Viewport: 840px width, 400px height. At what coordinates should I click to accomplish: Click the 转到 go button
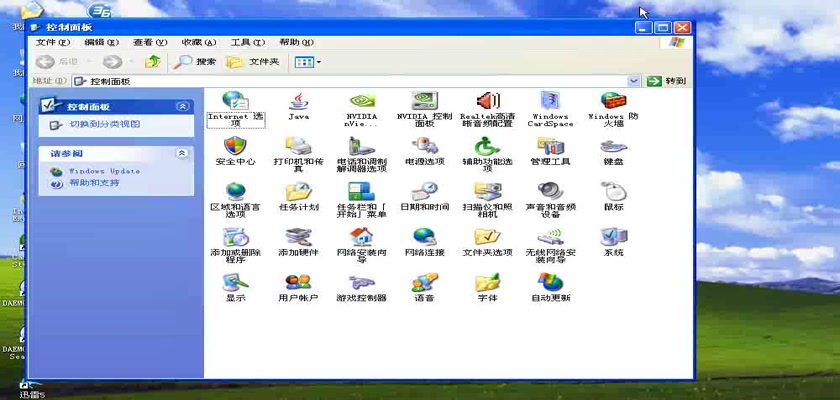point(666,81)
